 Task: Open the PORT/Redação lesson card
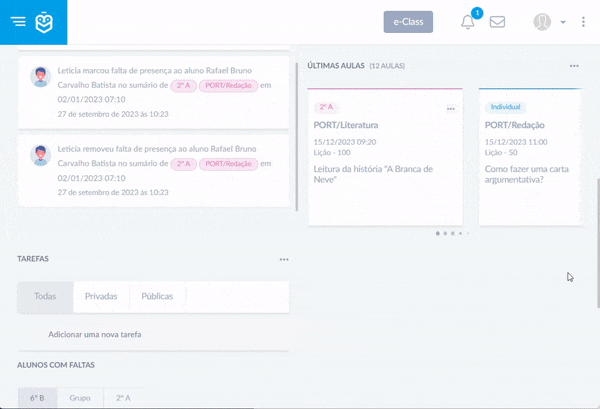[530, 155]
